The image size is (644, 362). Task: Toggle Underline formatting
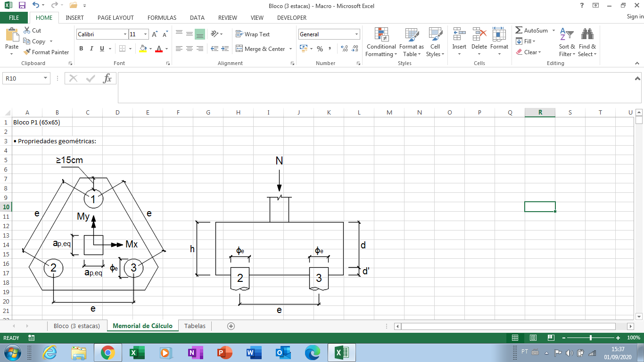coord(102,49)
